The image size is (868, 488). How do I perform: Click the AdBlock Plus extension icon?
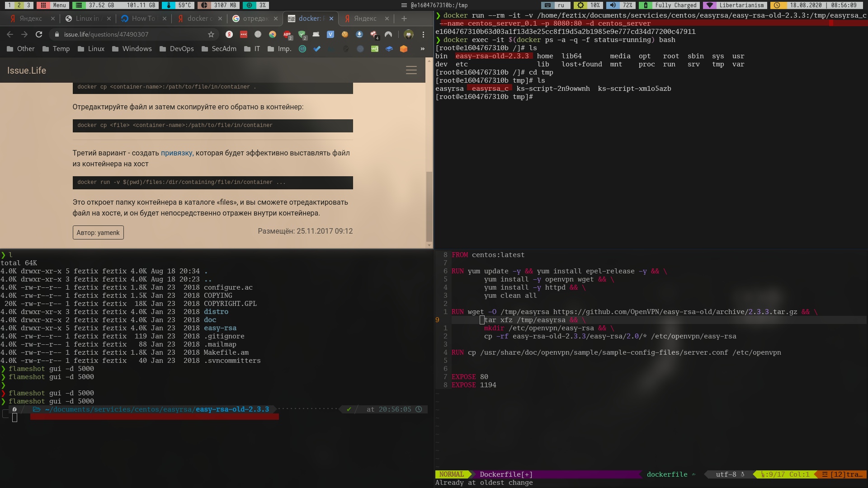point(287,34)
